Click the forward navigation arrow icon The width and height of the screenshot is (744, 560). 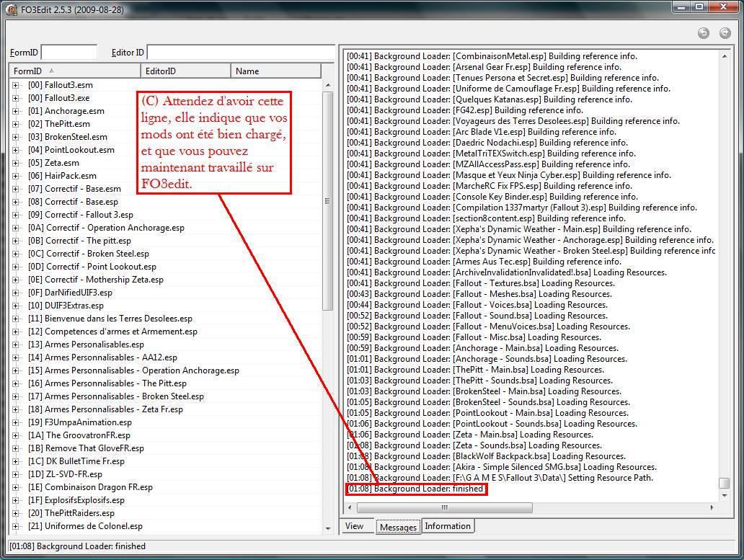725,33
